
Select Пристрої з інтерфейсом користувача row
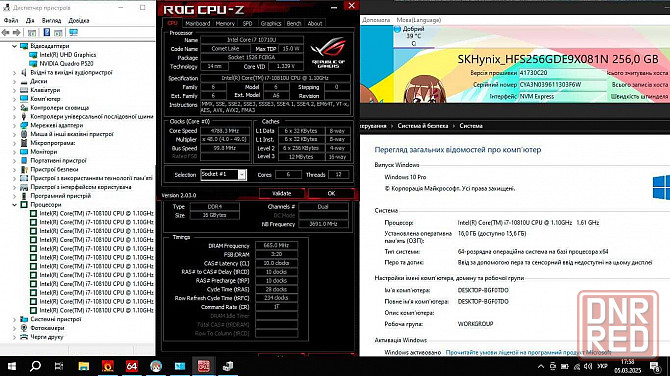(x=81, y=187)
